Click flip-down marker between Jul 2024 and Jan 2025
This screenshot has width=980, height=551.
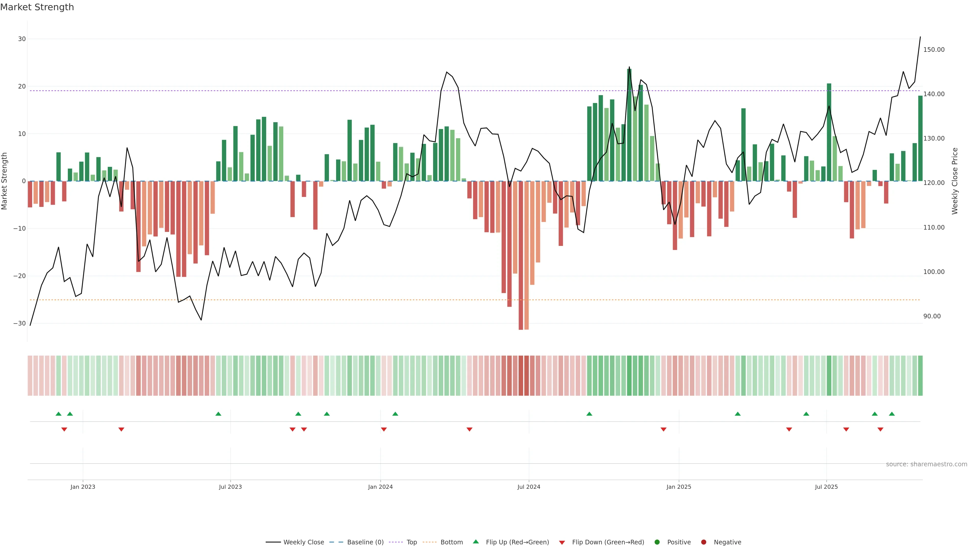(x=664, y=429)
